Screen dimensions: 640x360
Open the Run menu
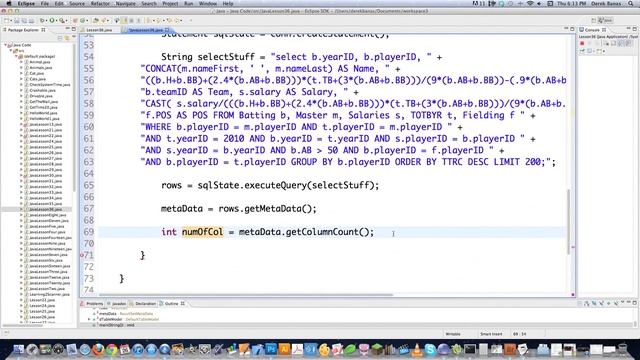point(189,4)
